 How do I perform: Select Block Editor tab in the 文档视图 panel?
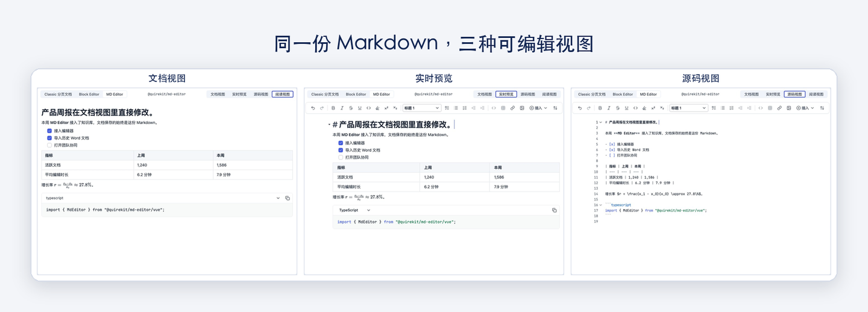pyautogui.click(x=89, y=94)
